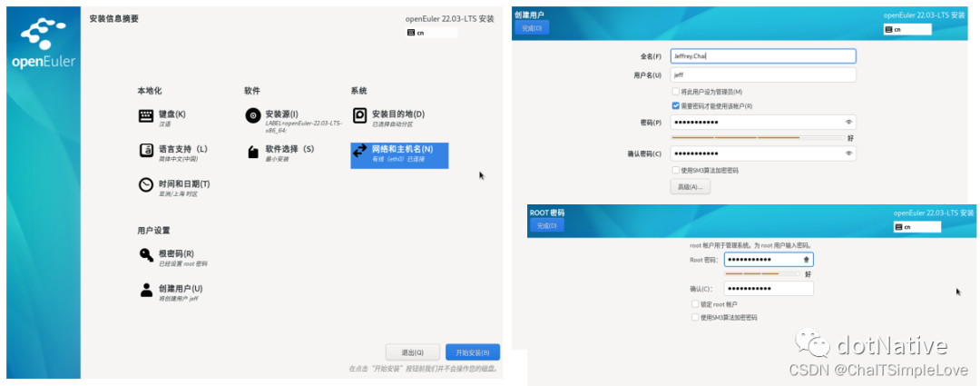Open 网络和主机名(N) label
Viewport: 980px width, 386px height.
[x=403, y=149]
